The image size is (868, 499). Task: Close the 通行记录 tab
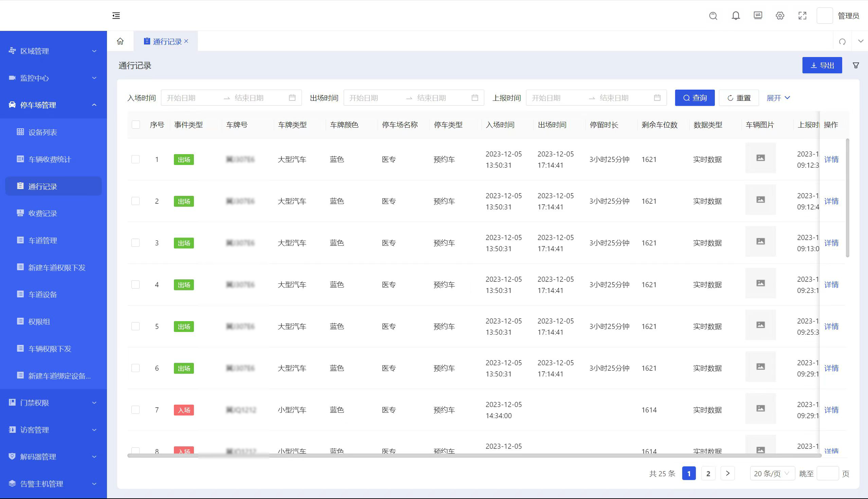pos(186,41)
